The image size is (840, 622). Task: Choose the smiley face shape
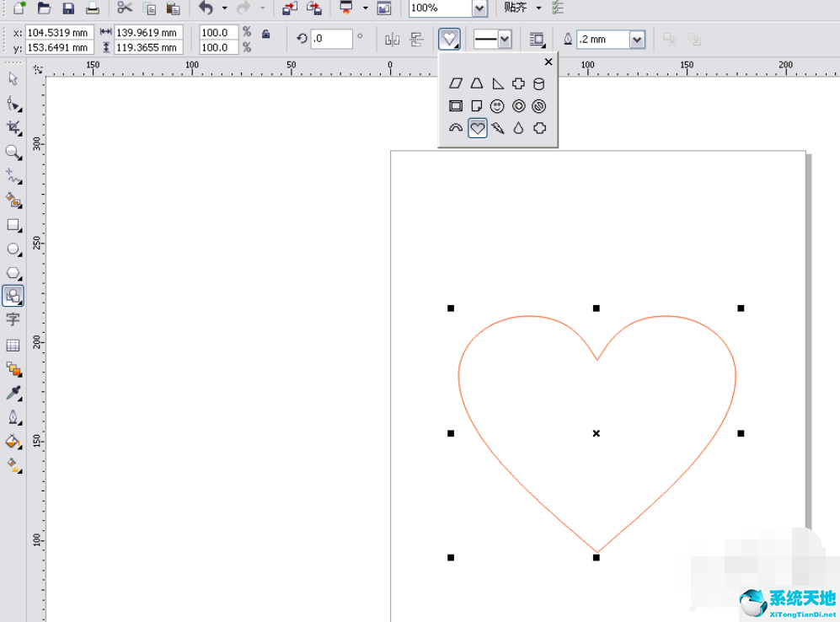(x=498, y=106)
